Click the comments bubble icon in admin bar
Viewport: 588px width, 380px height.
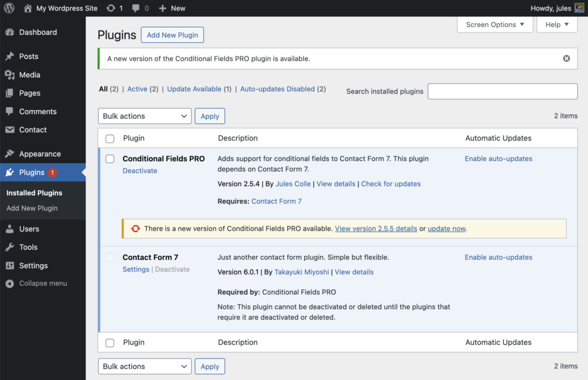point(136,8)
